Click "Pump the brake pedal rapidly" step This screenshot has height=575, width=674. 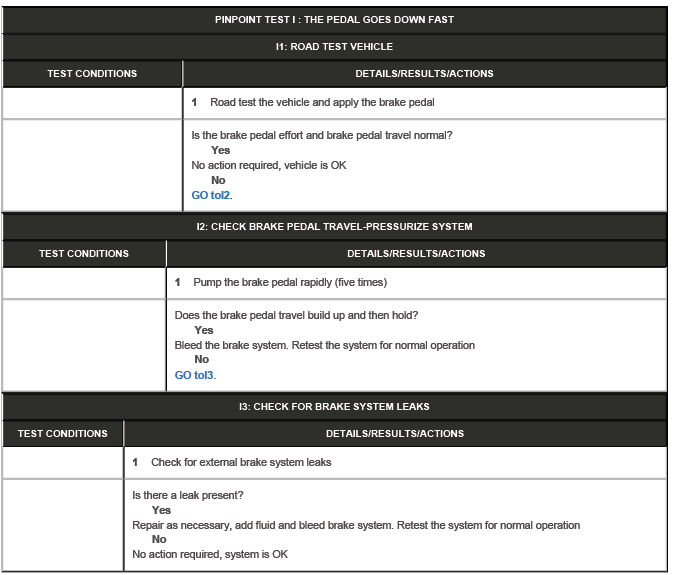click(x=290, y=282)
